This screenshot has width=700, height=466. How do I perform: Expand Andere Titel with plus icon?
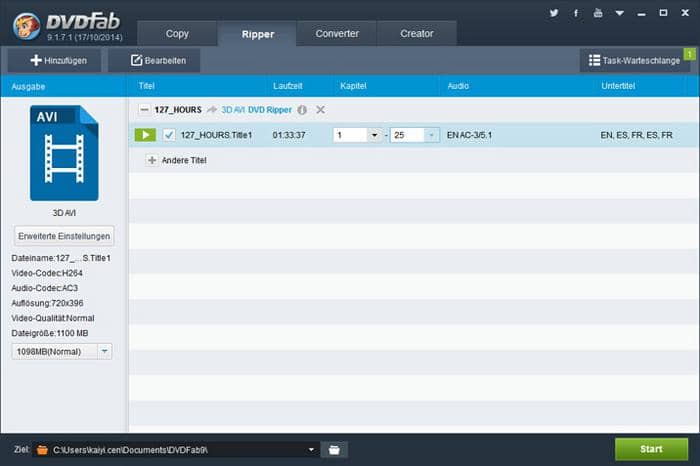point(152,160)
